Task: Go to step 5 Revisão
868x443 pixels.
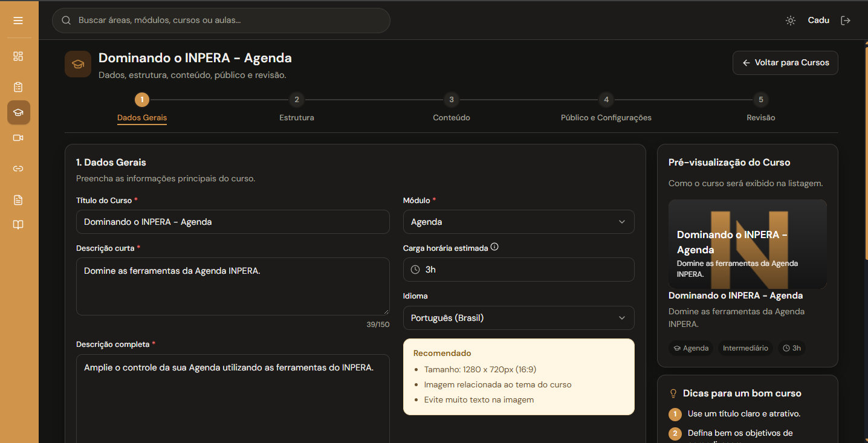Action: click(761, 107)
